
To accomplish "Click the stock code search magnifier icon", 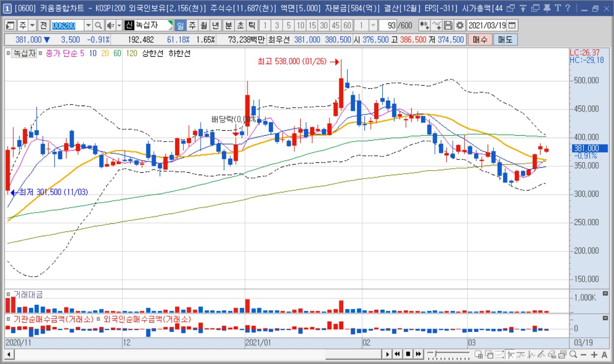I will pos(98,26).
